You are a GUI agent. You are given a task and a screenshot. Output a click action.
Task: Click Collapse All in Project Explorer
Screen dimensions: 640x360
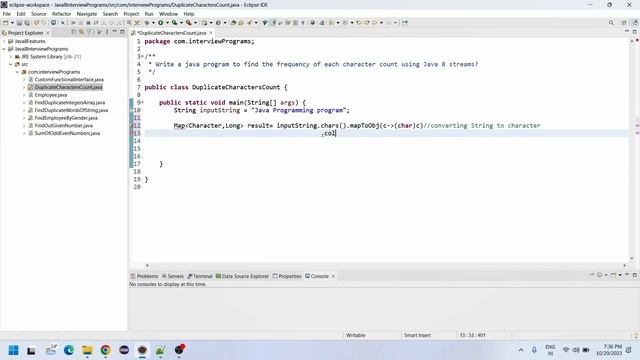click(x=74, y=32)
